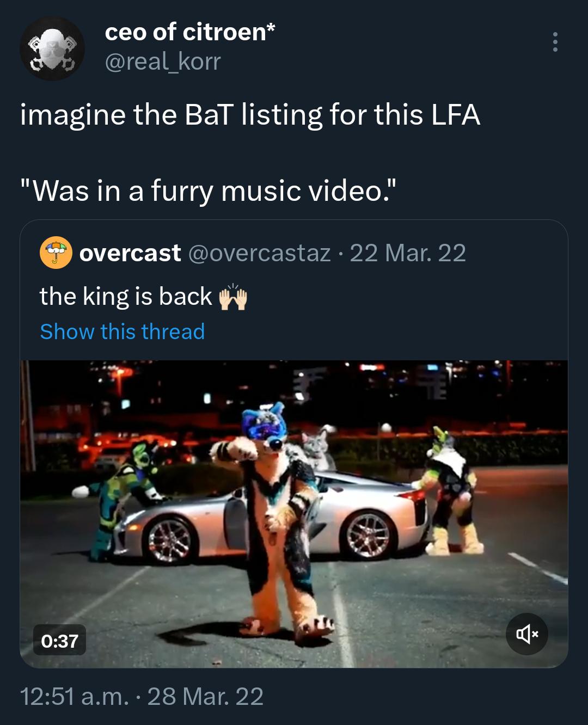Click the "the king is back" text
Image resolution: width=588 pixels, height=725 pixels.
126,297
